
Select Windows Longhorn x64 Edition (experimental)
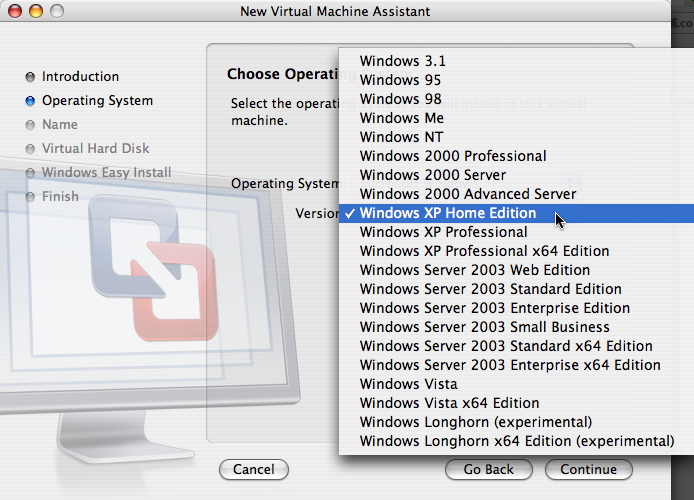coord(516,441)
